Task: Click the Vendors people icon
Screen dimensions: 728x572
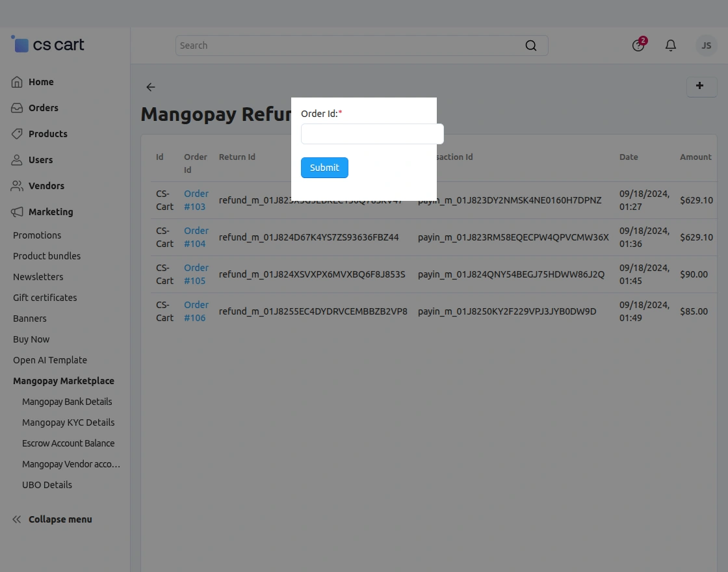Action: click(x=17, y=186)
